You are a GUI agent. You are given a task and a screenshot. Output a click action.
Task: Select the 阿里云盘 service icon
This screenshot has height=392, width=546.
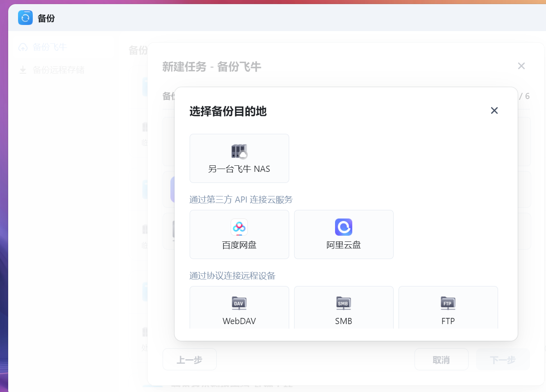pos(344,227)
